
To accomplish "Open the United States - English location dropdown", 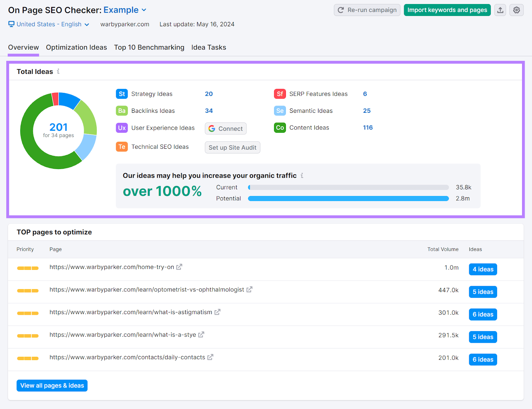I will click(x=49, y=24).
